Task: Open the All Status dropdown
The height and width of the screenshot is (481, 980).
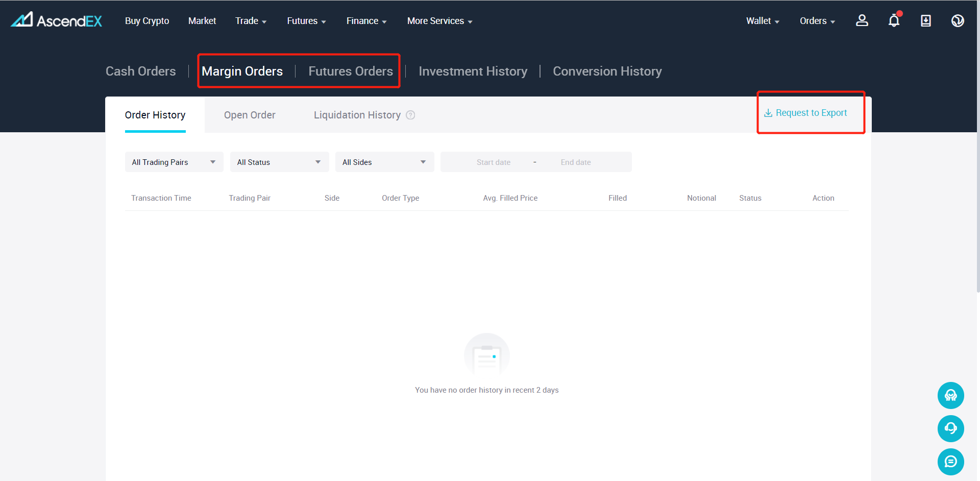Action: pos(279,162)
